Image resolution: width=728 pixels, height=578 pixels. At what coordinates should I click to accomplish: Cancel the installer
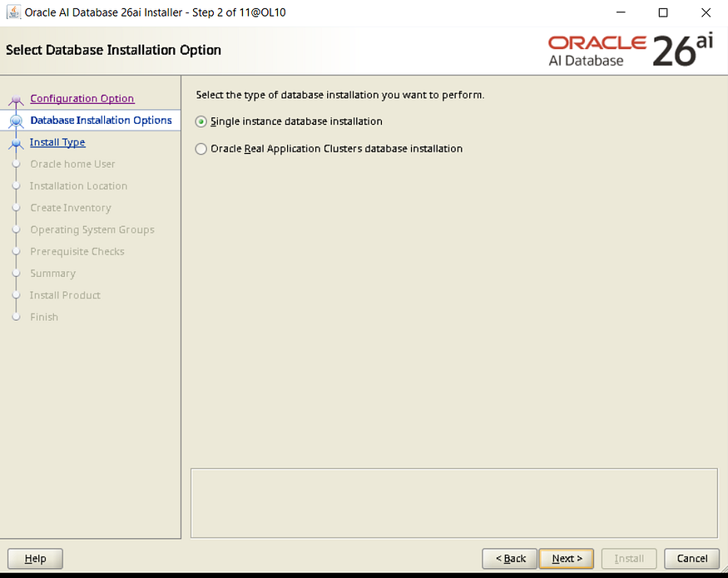pyautogui.click(x=691, y=559)
